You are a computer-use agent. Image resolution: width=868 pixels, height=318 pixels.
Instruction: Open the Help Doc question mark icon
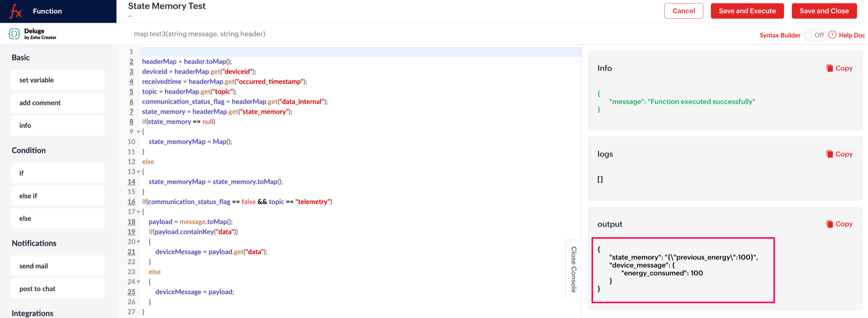[832, 35]
